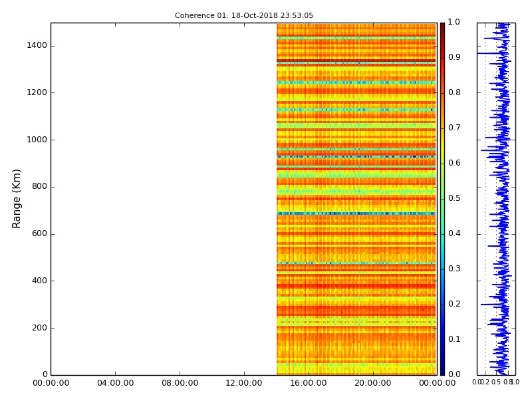Click the 200 range tick label
The height and width of the screenshot is (399, 532).
point(39,328)
